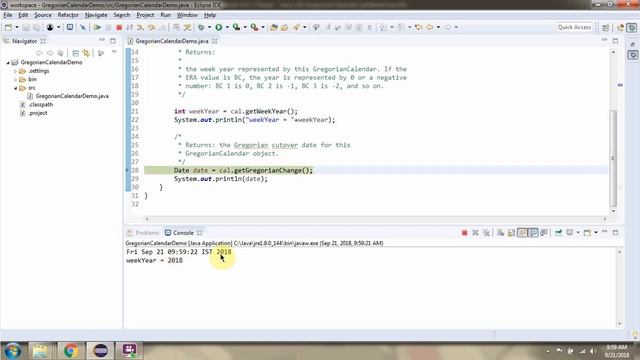Image resolution: width=640 pixels, height=360 pixels.
Task: Click Remove All Terminated Launches icon
Action: (486, 233)
